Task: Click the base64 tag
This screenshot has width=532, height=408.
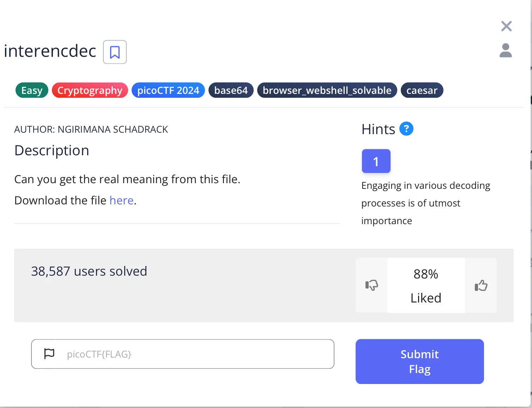Action: click(231, 90)
